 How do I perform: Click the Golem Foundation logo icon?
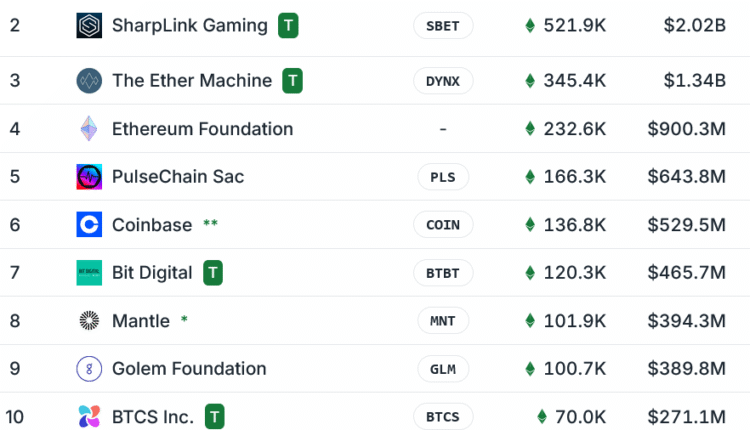pyautogui.click(x=89, y=369)
